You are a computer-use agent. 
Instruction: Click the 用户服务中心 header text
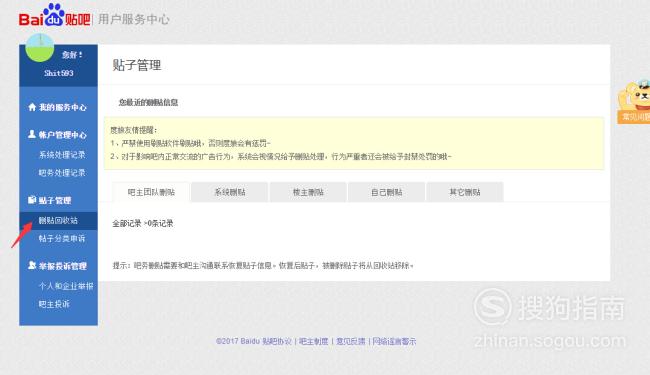click(133, 19)
